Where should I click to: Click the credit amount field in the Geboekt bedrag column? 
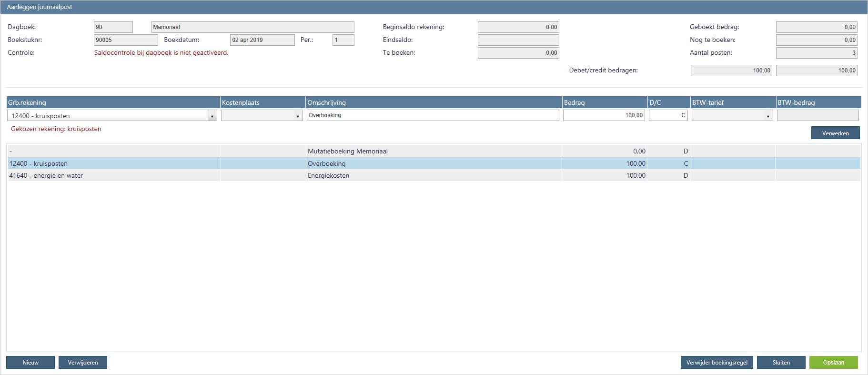[817, 71]
